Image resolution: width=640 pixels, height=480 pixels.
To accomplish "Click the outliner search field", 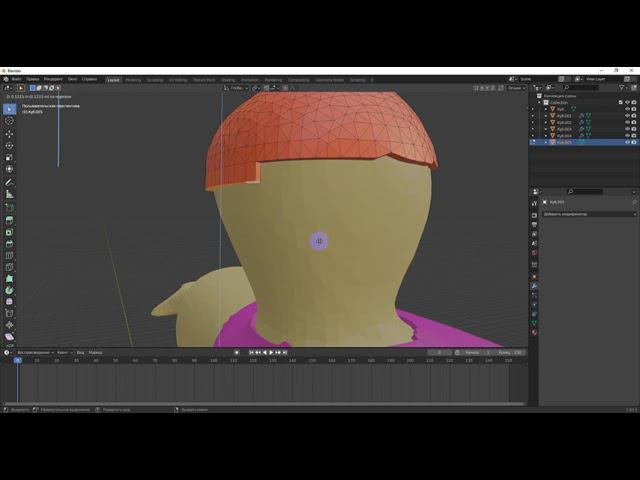I will tap(581, 87).
